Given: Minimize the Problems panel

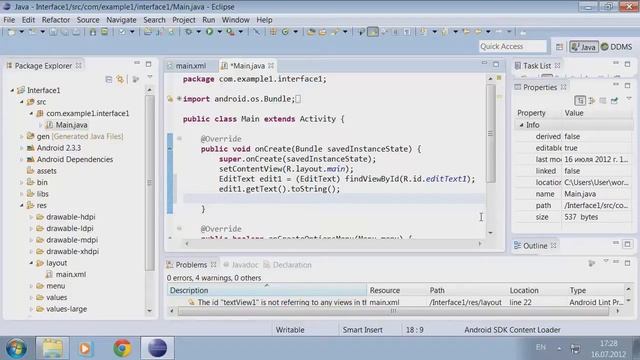Looking at the screenshot, I should (x=616, y=262).
